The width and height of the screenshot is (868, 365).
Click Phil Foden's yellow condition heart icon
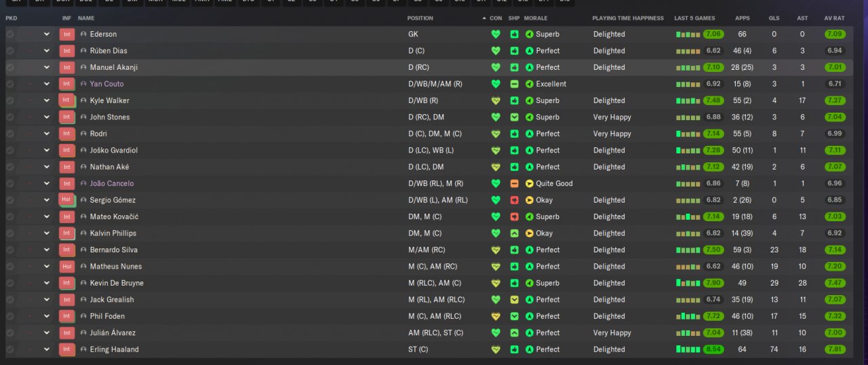496,316
